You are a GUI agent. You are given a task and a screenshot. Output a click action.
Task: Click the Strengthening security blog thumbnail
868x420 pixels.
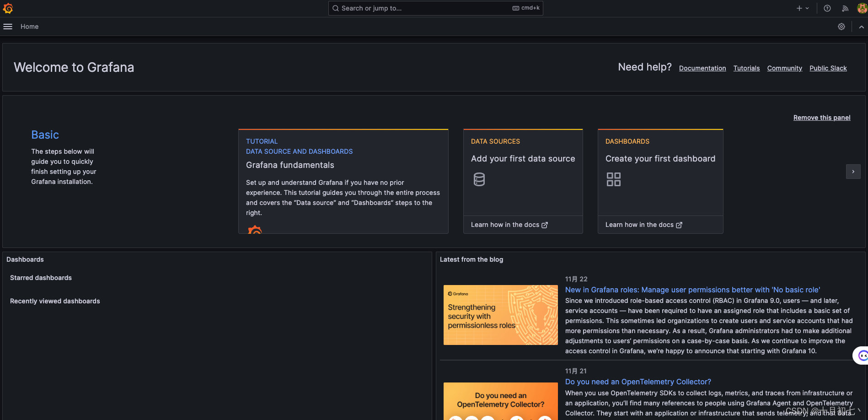coord(501,315)
